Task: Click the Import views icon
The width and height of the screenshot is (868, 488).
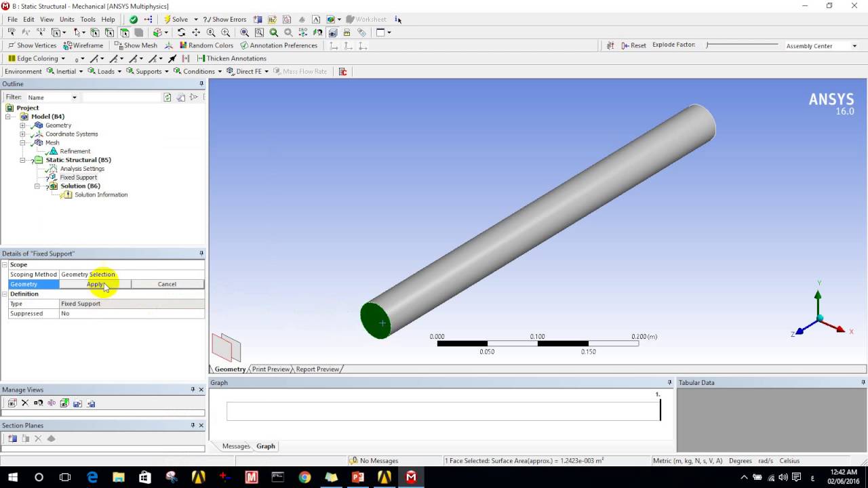Action: [x=91, y=403]
